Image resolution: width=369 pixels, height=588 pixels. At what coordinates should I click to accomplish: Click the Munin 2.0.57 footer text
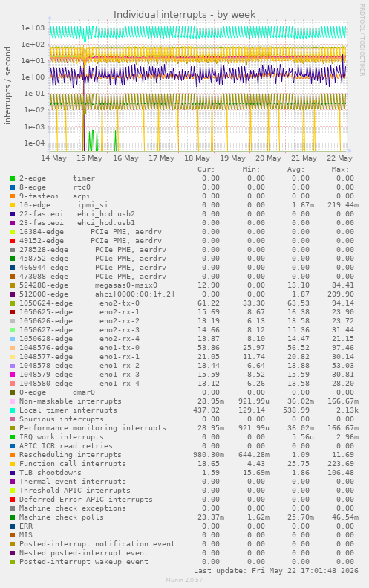point(184,580)
